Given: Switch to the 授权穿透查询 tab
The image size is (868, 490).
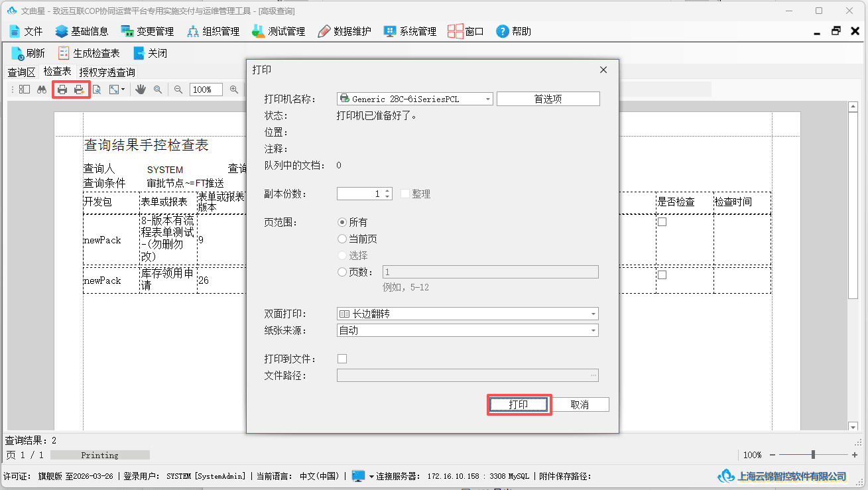Looking at the screenshot, I should click(x=107, y=72).
